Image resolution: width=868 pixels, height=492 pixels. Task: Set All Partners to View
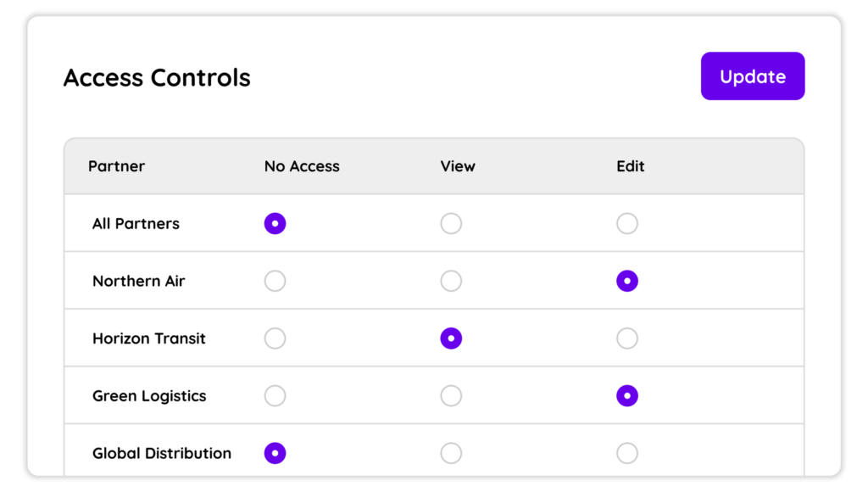(x=451, y=223)
